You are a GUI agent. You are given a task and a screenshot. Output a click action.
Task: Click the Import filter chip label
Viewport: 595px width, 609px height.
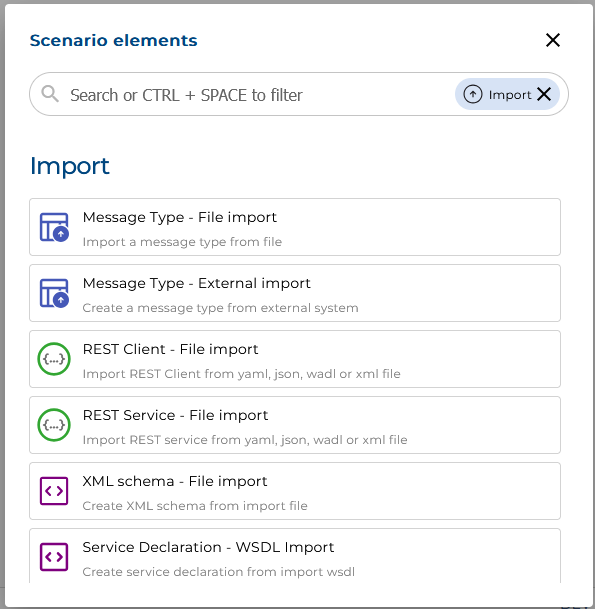[x=510, y=95]
